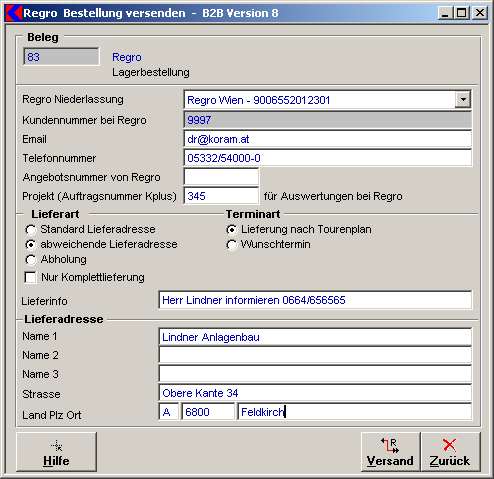This screenshot has height=479, width=494.
Task: Click the Email field dr@koram.at
Action: click(x=327, y=139)
